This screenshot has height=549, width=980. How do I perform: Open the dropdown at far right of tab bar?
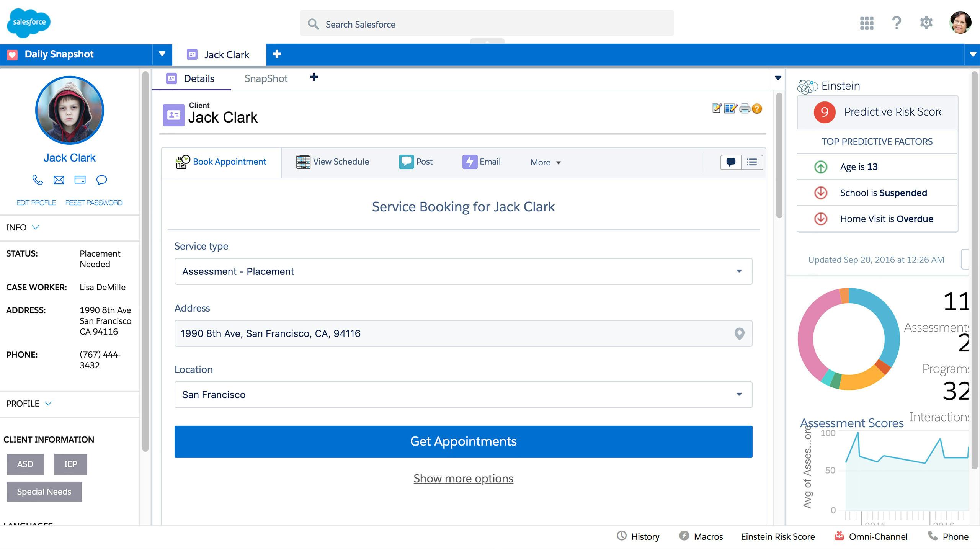click(x=973, y=54)
